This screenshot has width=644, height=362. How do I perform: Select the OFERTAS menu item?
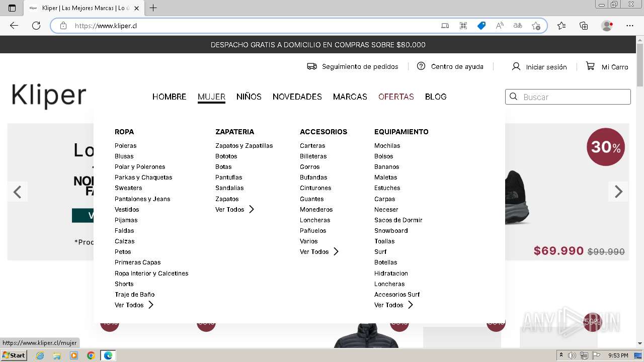(x=396, y=97)
